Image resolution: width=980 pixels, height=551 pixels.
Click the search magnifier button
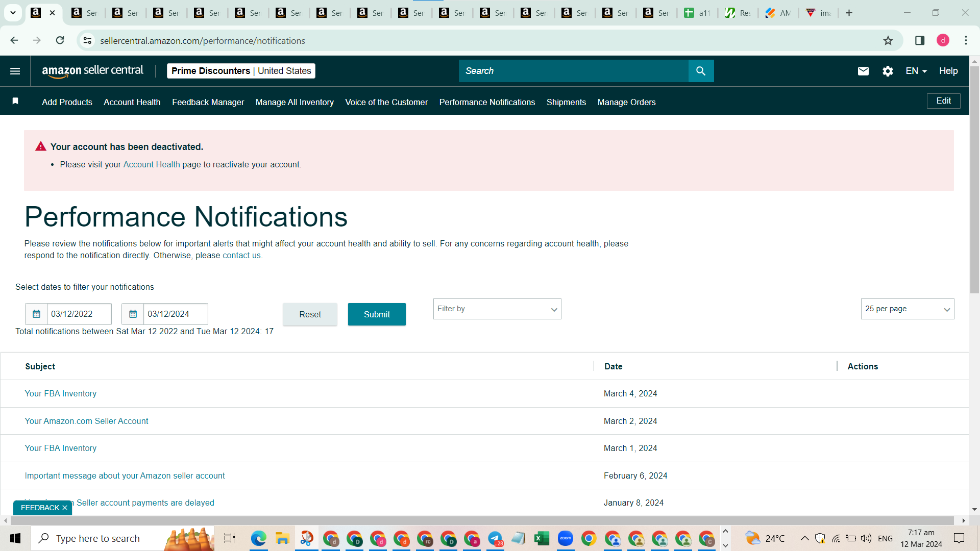click(x=701, y=71)
